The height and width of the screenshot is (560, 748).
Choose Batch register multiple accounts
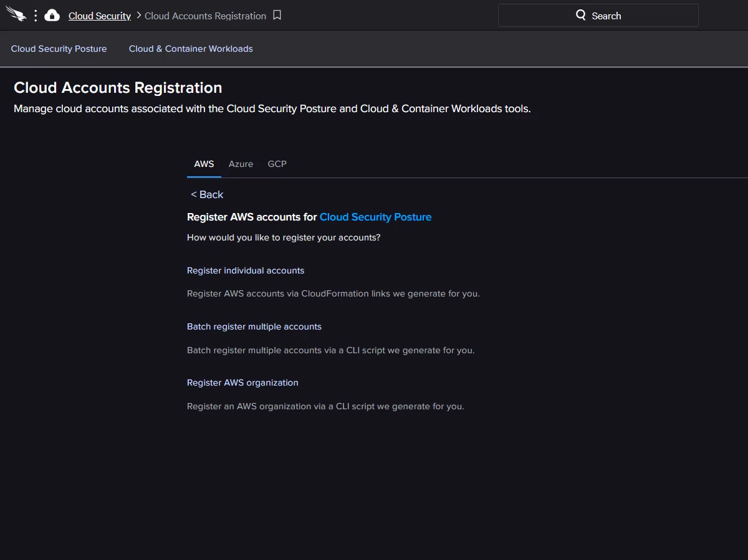tap(254, 327)
